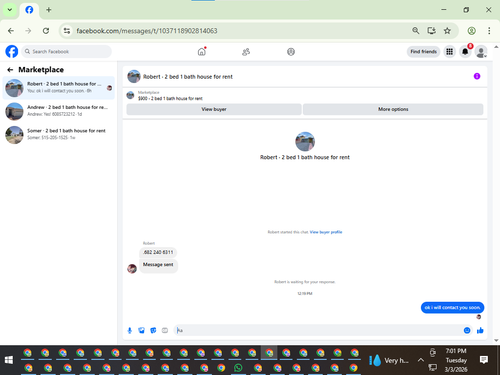The width and height of the screenshot is (500, 375).
Task: Open the zoom magnifier in address bar
Action: coord(415,31)
